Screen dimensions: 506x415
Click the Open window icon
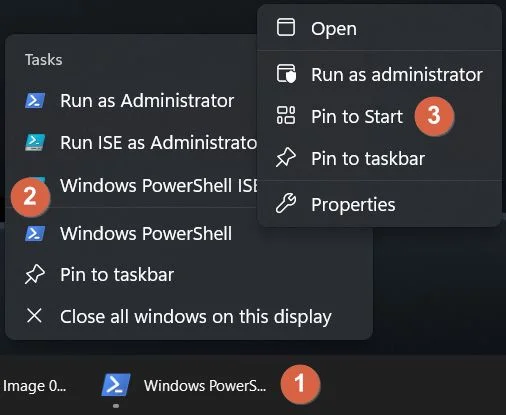[x=286, y=27]
